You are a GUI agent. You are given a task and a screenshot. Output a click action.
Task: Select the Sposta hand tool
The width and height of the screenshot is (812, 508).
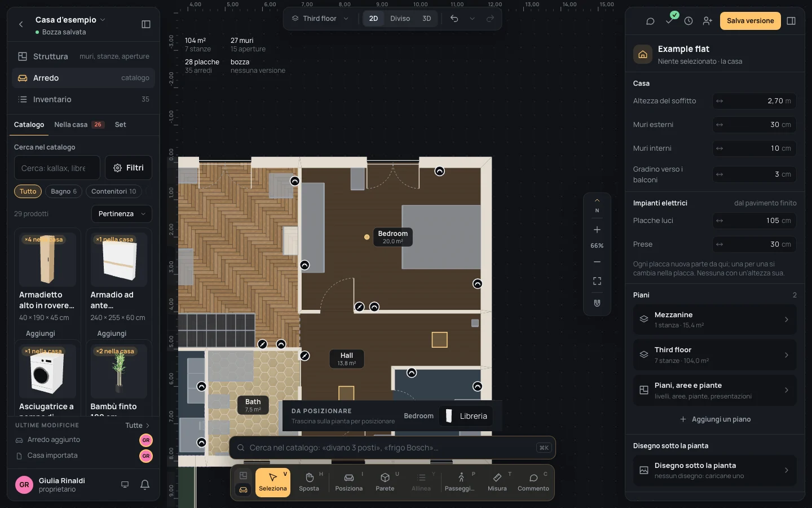(x=309, y=483)
